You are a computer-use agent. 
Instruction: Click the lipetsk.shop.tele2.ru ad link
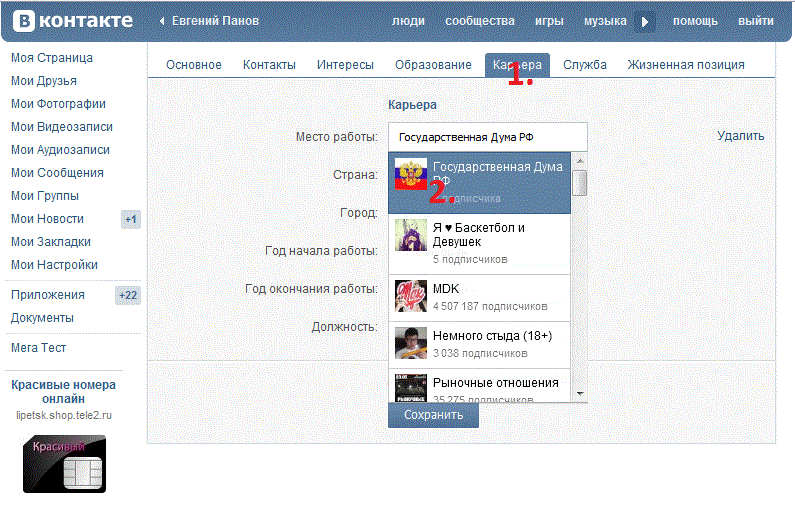64,415
